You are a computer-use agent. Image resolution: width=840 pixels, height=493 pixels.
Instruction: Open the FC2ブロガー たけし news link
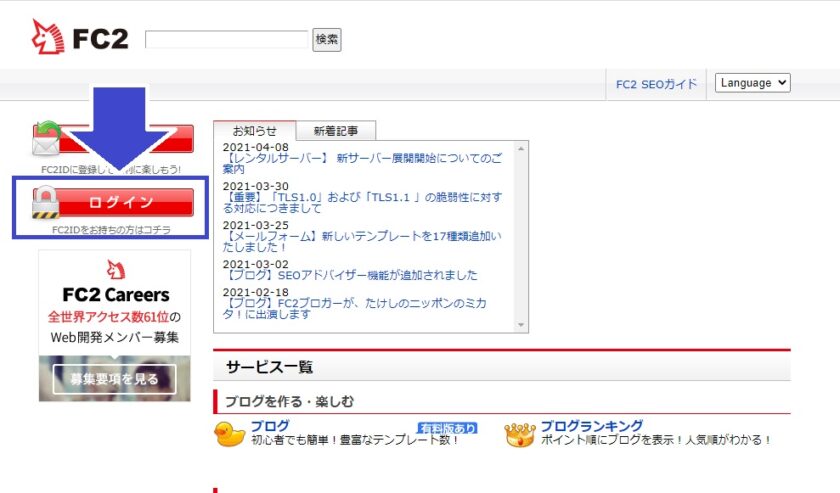tap(355, 309)
